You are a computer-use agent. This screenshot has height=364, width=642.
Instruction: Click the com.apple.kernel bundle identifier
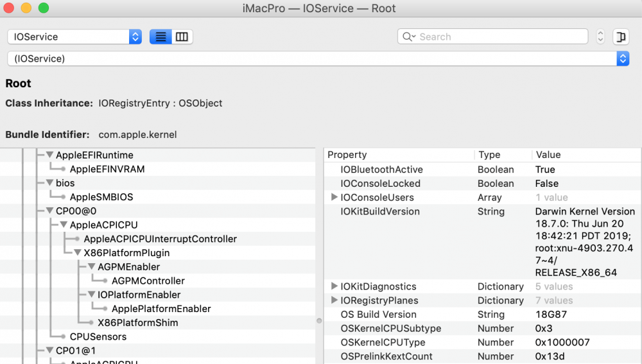137,135
